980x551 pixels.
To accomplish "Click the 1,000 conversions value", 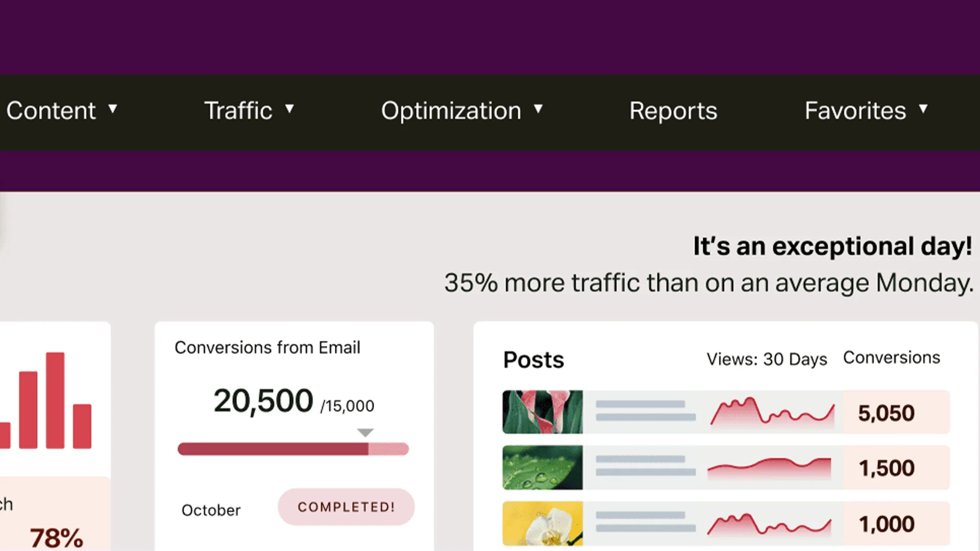I will [x=887, y=524].
